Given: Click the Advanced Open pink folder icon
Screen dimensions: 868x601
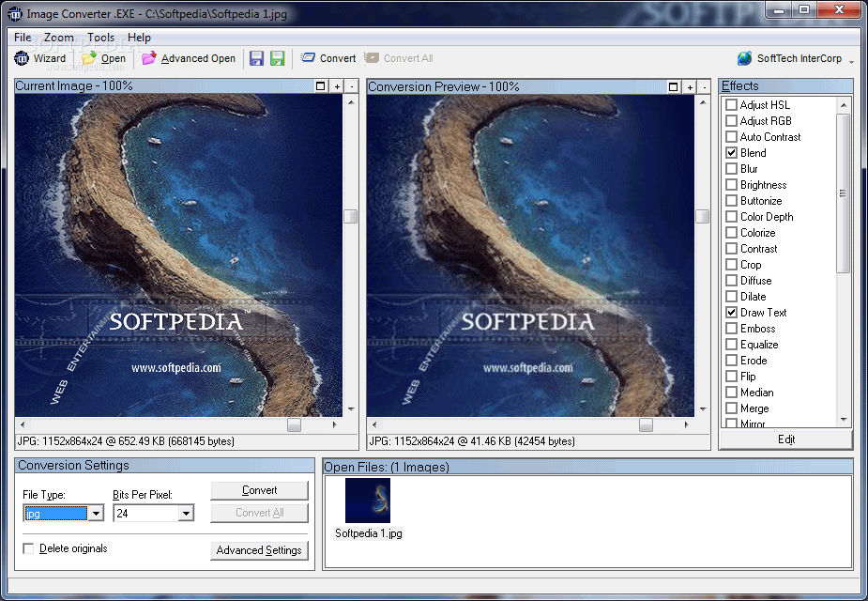Looking at the screenshot, I should [x=148, y=58].
